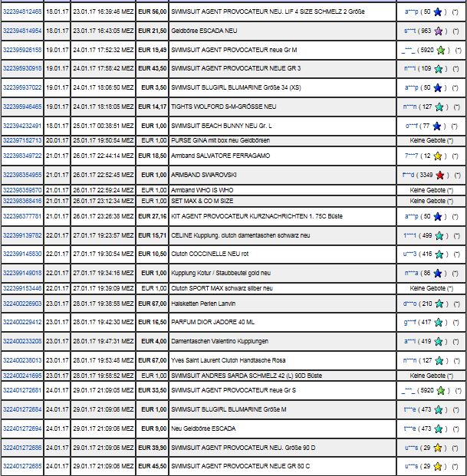This screenshot has width=467, height=476.
Task: Select price EUR 67,00 in the Halsketten Perlen Lanvin row
Action: tap(153, 304)
